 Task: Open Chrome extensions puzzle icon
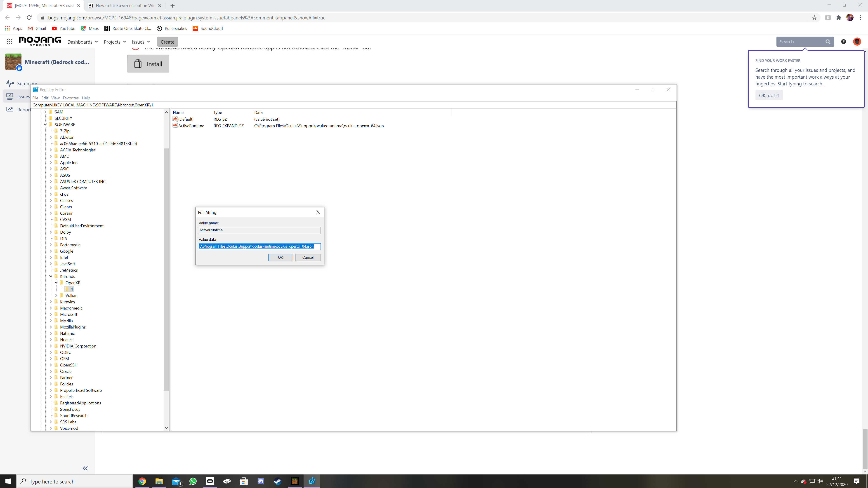coord(839,18)
